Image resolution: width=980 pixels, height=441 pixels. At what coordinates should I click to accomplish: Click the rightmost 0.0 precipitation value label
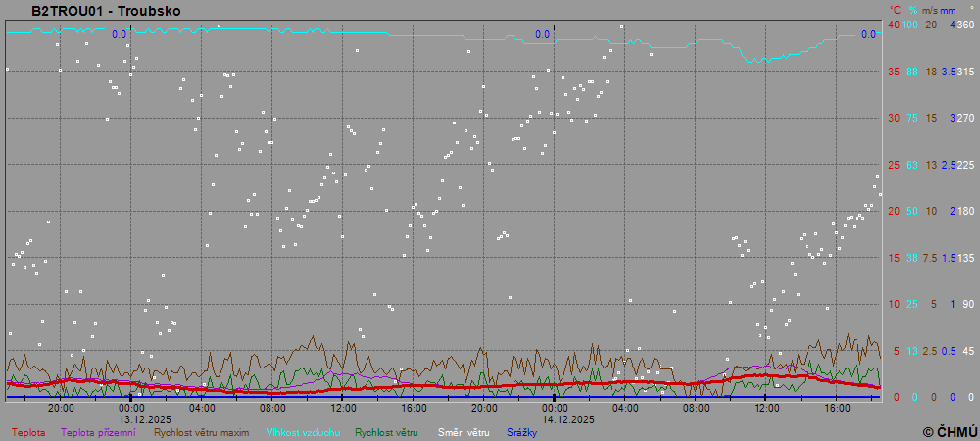click(868, 35)
